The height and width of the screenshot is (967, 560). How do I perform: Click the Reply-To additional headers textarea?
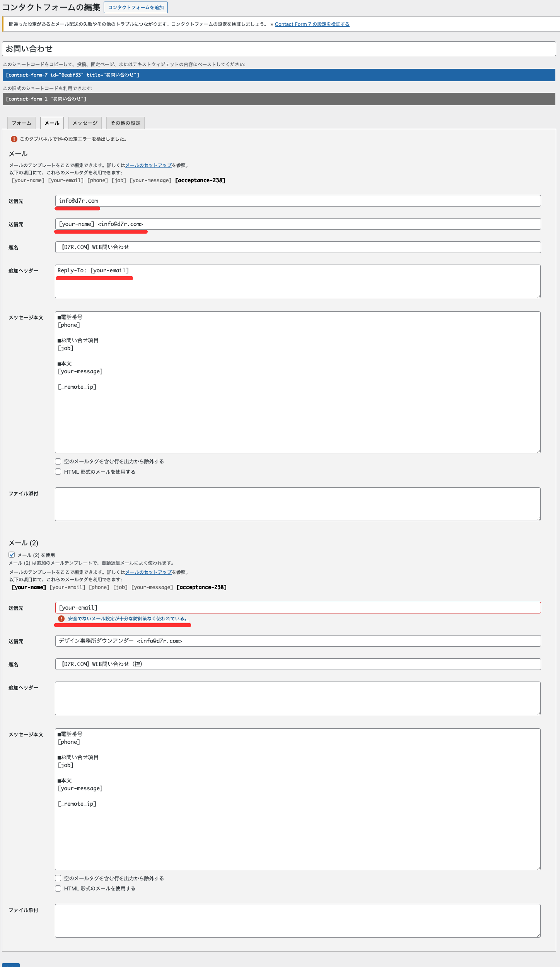point(298,281)
